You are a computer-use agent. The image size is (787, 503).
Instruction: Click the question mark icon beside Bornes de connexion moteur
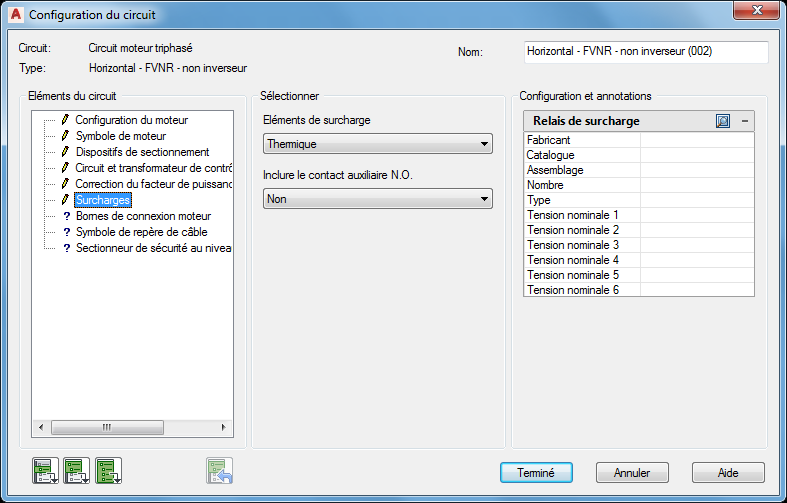tap(66, 216)
